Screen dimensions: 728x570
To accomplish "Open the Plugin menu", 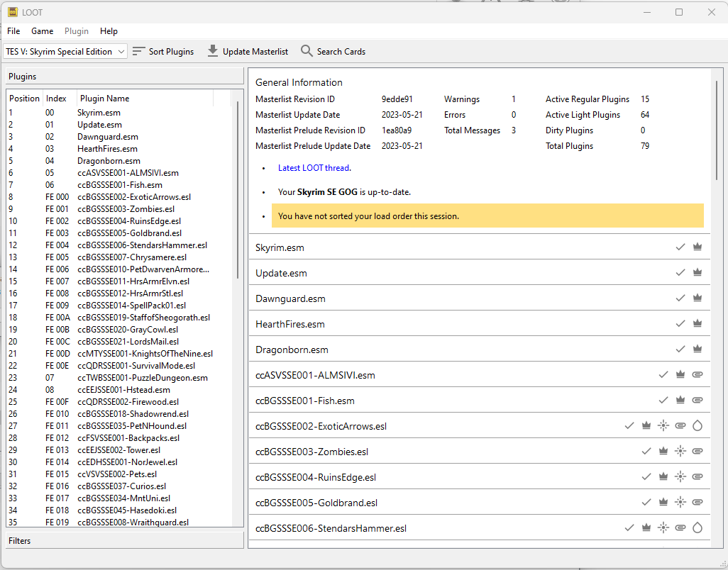I will pos(77,31).
